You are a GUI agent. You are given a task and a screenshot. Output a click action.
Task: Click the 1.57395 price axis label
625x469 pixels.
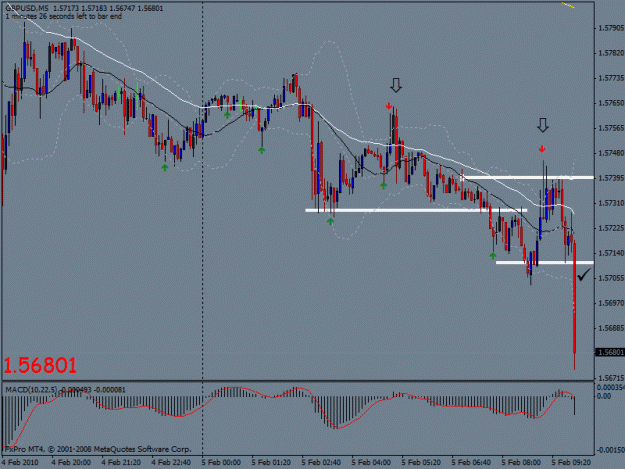pos(611,178)
